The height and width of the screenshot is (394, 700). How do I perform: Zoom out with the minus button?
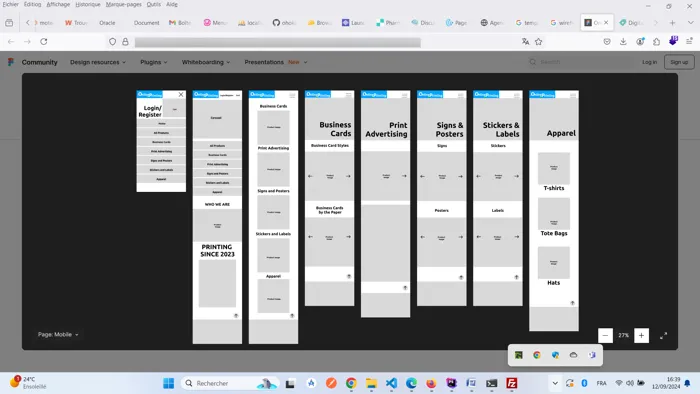tap(605, 335)
